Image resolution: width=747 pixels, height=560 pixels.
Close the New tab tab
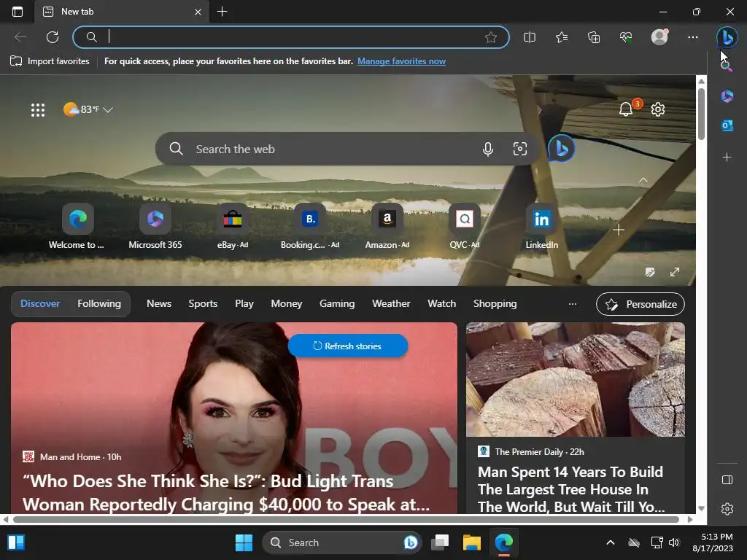(x=198, y=12)
